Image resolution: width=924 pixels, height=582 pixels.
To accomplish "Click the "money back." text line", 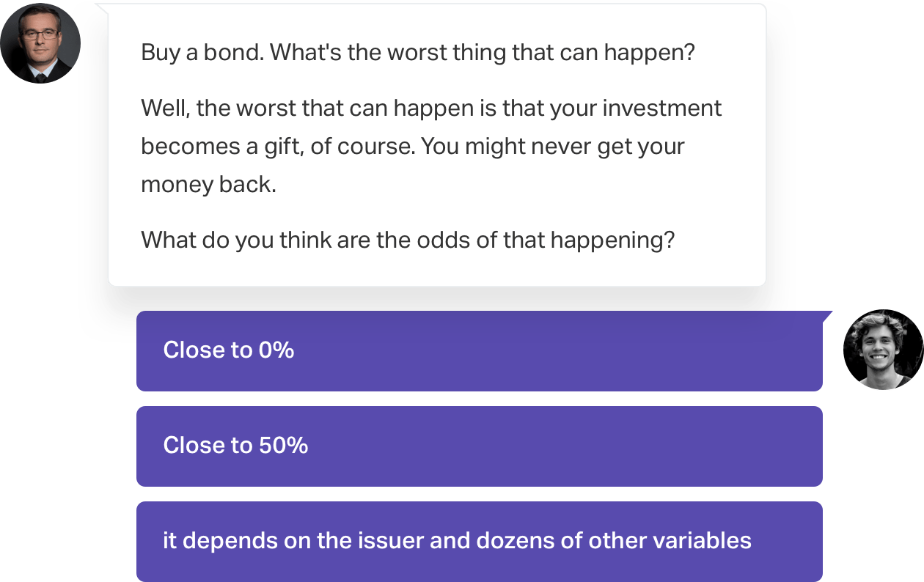I will 208,184.
